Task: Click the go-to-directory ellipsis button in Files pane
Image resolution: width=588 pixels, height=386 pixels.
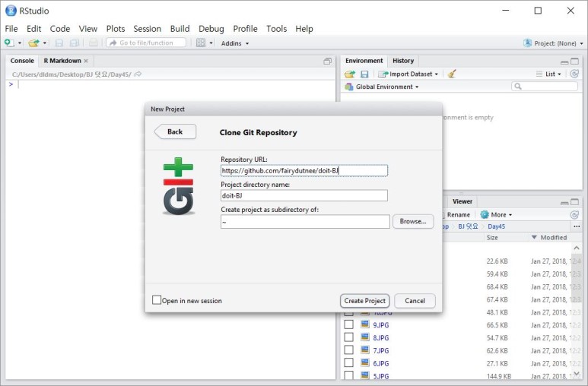Action: pos(577,226)
